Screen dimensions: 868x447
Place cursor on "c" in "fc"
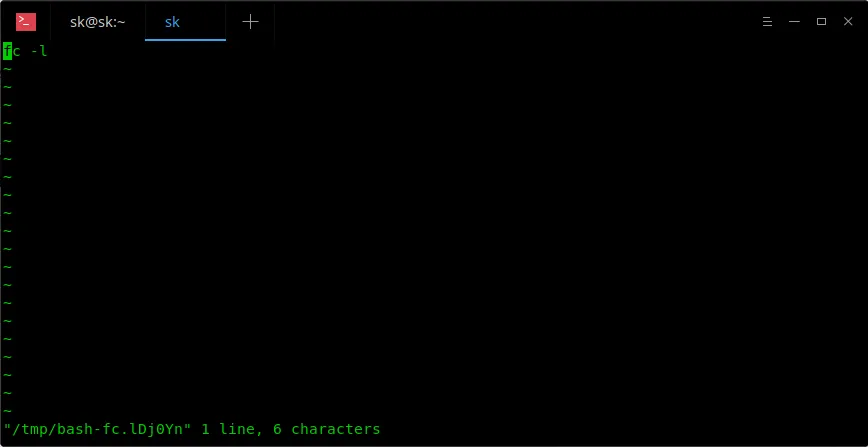[x=17, y=52]
